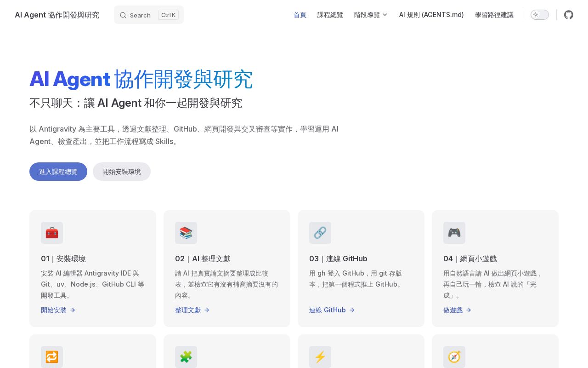Open the GitHub repository icon link

(569, 15)
